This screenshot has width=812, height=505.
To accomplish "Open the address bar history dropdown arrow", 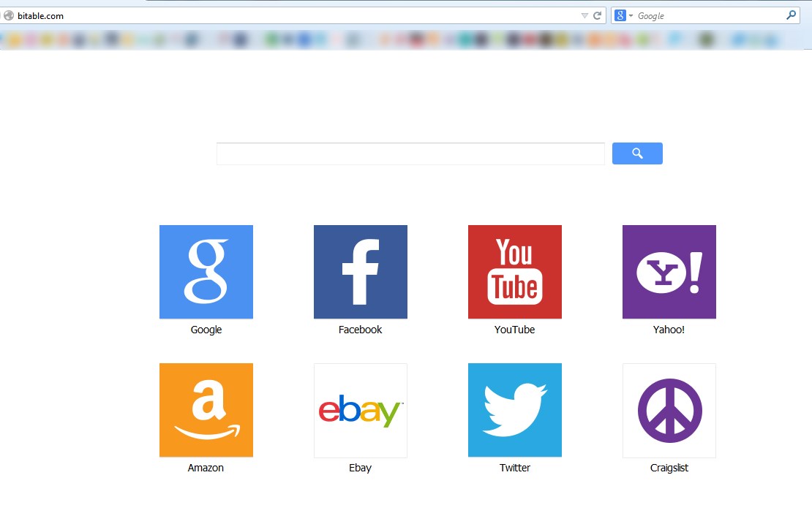I will (584, 15).
